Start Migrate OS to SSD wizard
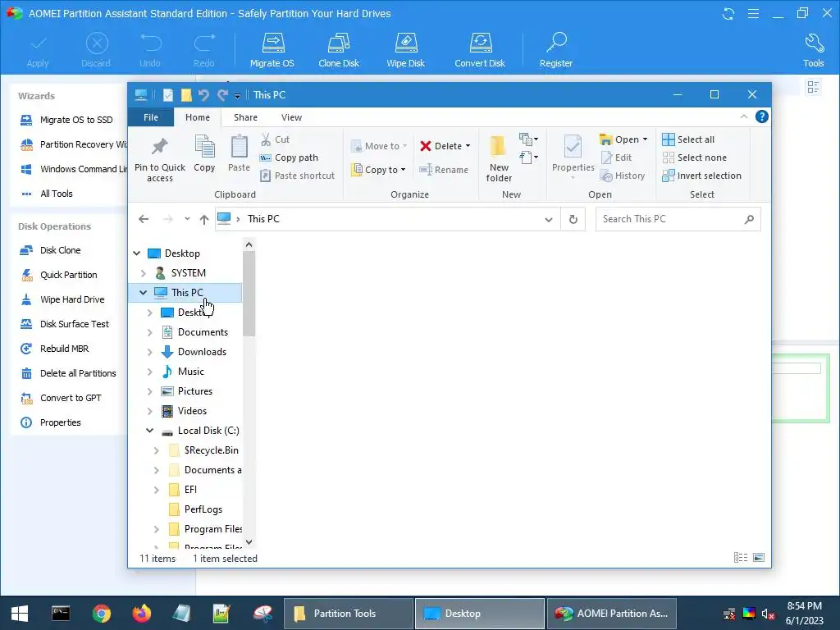This screenshot has width=840, height=630. 66,120
